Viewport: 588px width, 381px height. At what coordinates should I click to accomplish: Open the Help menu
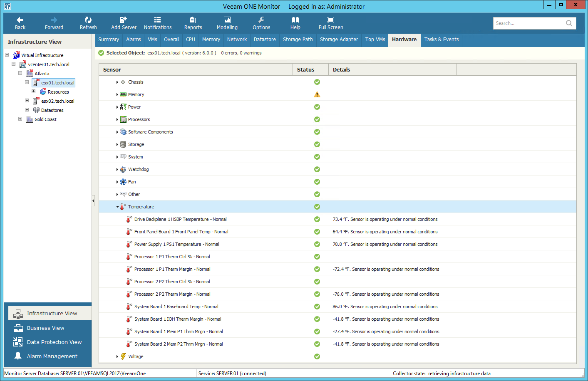pyautogui.click(x=295, y=23)
